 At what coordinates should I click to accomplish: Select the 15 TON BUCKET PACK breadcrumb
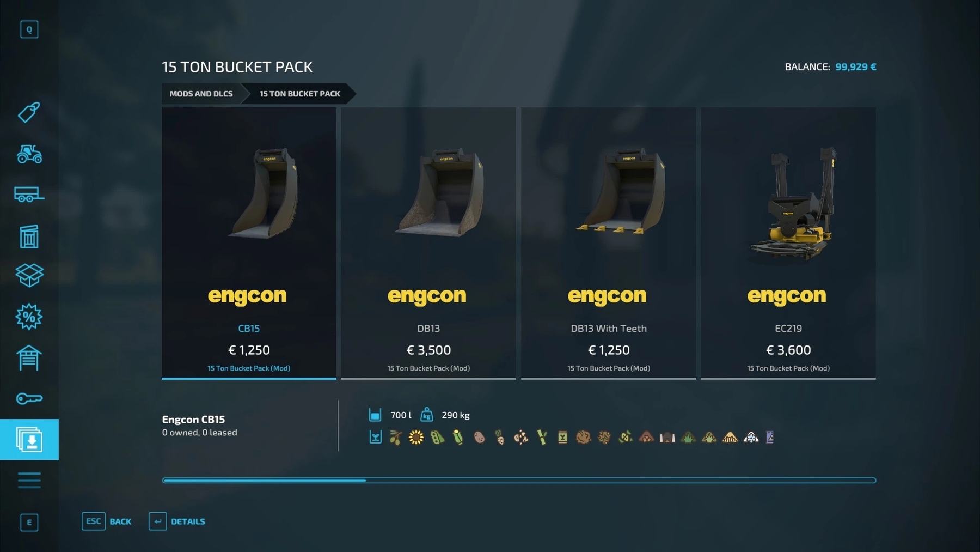299,94
